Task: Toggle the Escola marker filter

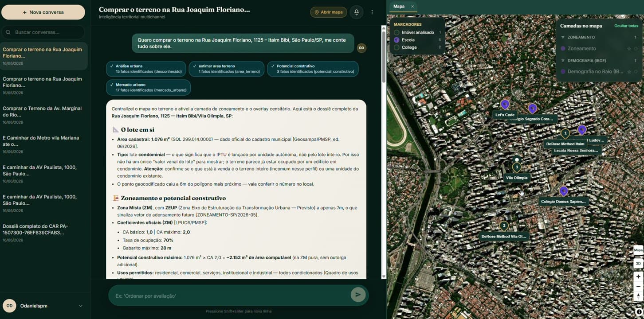Action: click(x=397, y=40)
